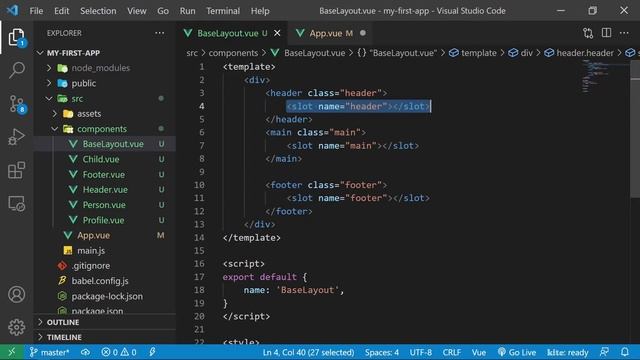The height and width of the screenshot is (360, 640).
Task: Click the synchronize changes cloud icon
Action: (x=85, y=352)
